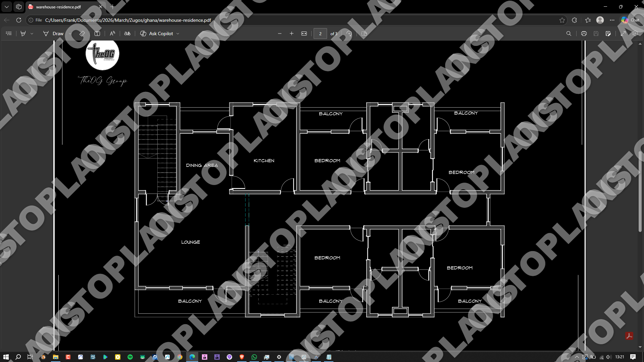
Task: Zoom out with the minus button
Action: point(280,34)
